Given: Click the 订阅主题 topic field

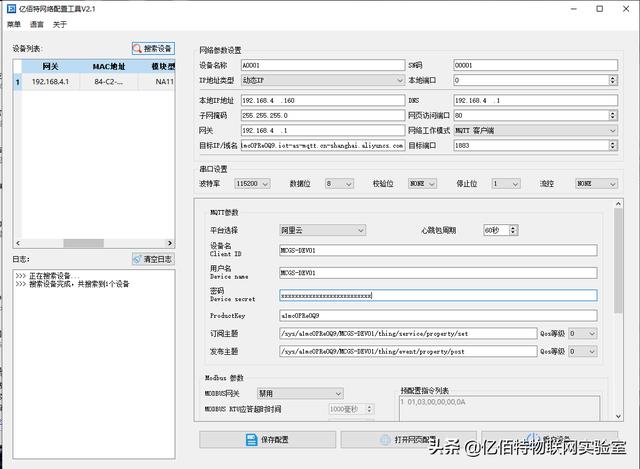Looking at the screenshot, I should click(x=408, y=333).
